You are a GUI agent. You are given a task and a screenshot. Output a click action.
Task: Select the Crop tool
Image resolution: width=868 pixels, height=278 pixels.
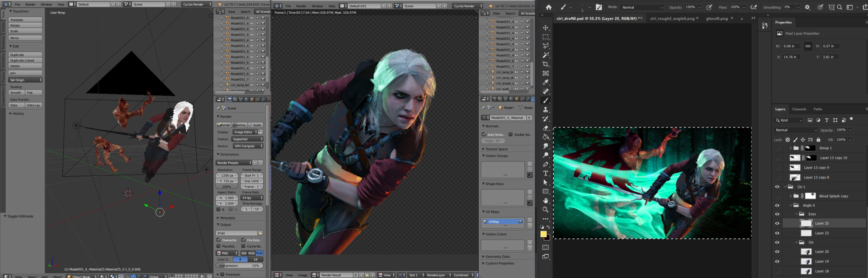546,64
